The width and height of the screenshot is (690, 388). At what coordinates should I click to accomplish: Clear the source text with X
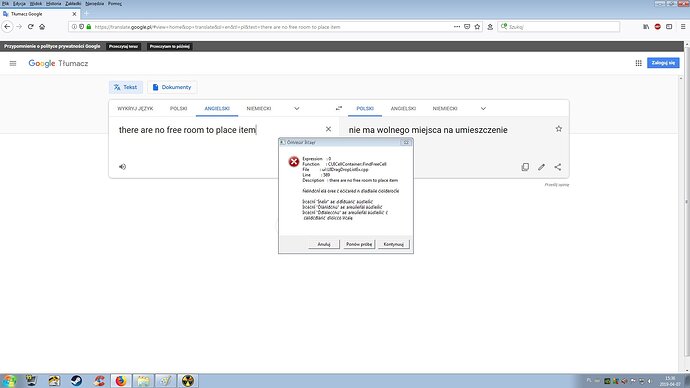[x=328, y=129]
